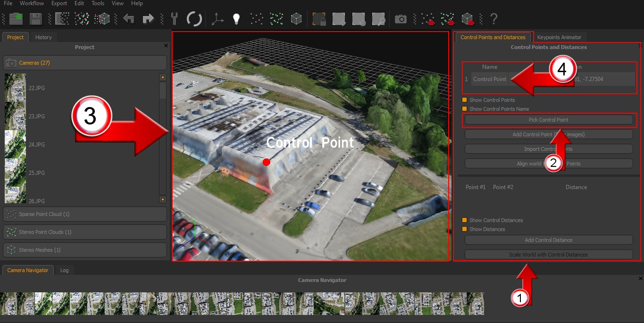Open options with the wrench icon
The width and height of the screenshot is (644, 323).
click(174, 19)
